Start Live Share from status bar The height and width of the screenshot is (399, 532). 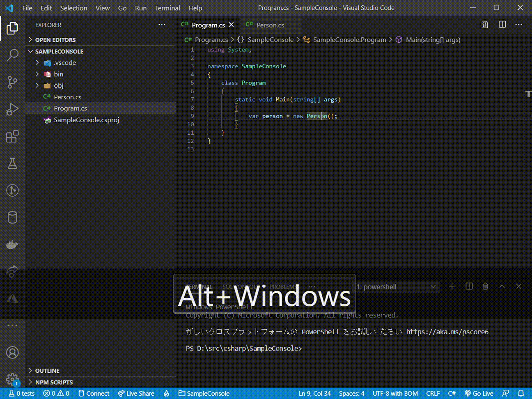[136, 393]
